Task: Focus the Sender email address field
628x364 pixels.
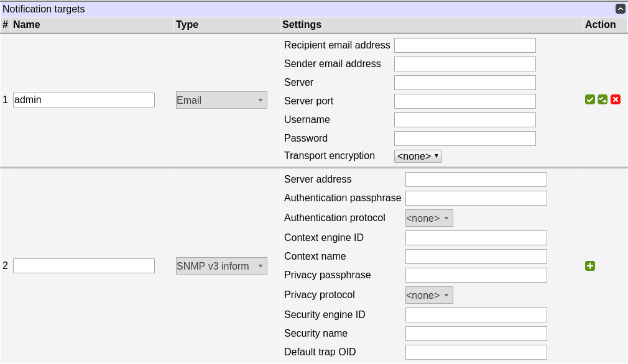Action: (x=464, y=64)
